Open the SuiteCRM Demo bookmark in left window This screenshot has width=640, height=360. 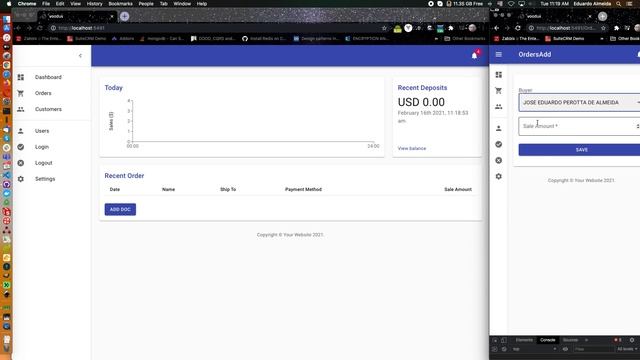point(87,39)
